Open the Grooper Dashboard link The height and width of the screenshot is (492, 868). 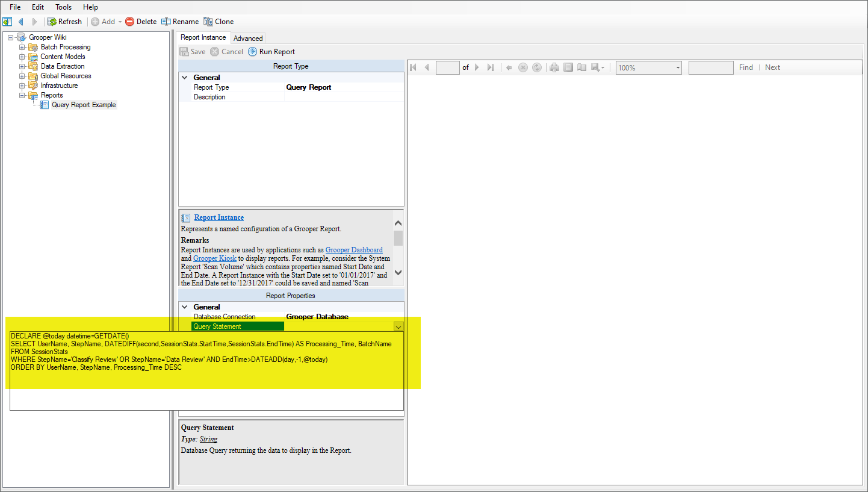(354, 250)
